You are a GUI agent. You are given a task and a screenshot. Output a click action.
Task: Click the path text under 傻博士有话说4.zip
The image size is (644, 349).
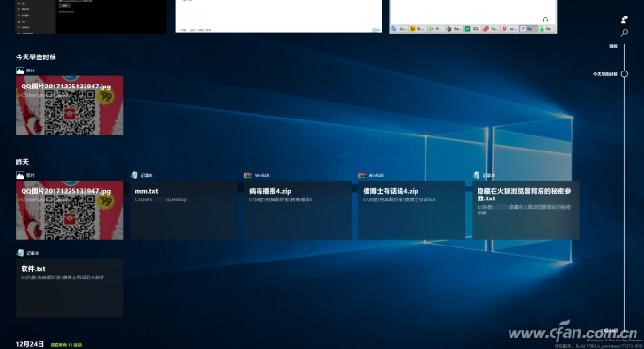pos(400,199)
